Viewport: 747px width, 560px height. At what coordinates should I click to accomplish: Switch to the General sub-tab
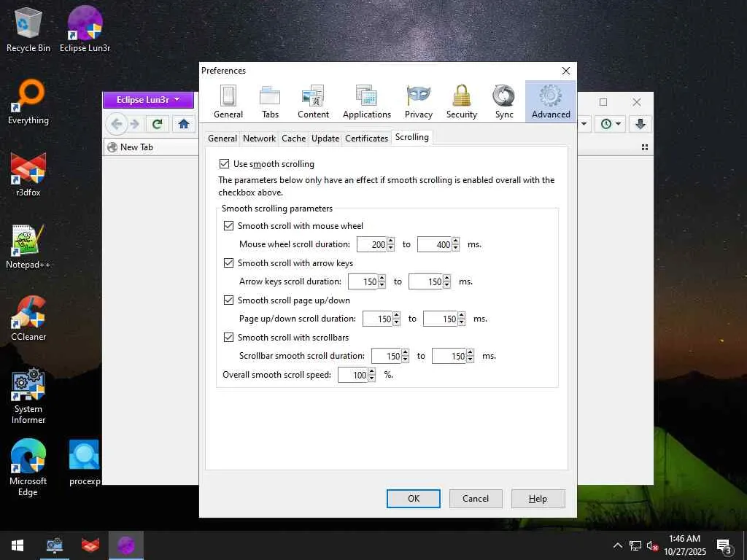222,139
